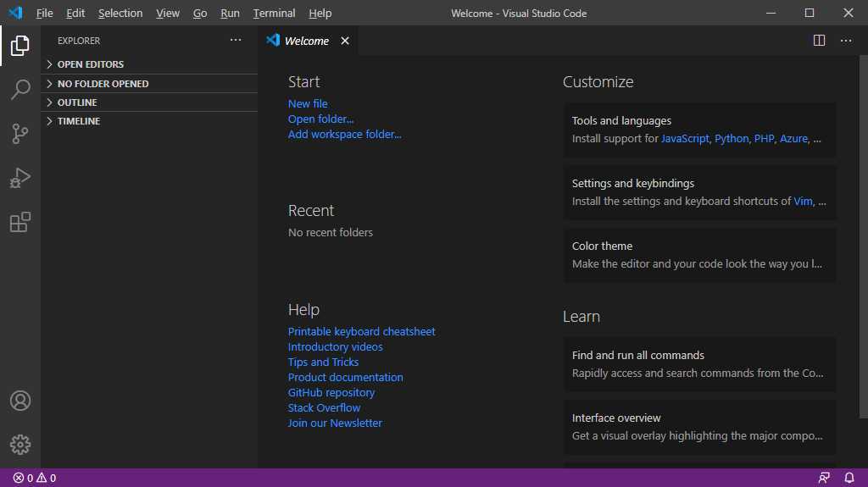Click the Open folder... link

click(x=320, y=119)
